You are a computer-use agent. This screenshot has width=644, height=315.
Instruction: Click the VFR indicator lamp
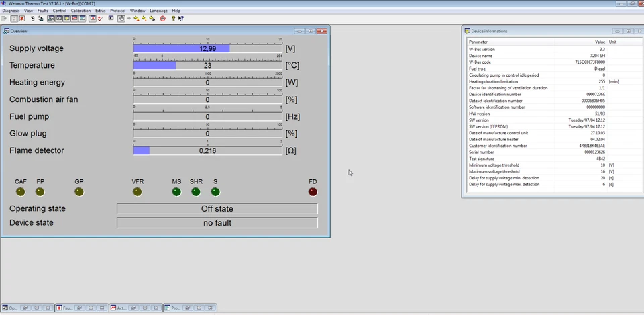tap(138, 191)
